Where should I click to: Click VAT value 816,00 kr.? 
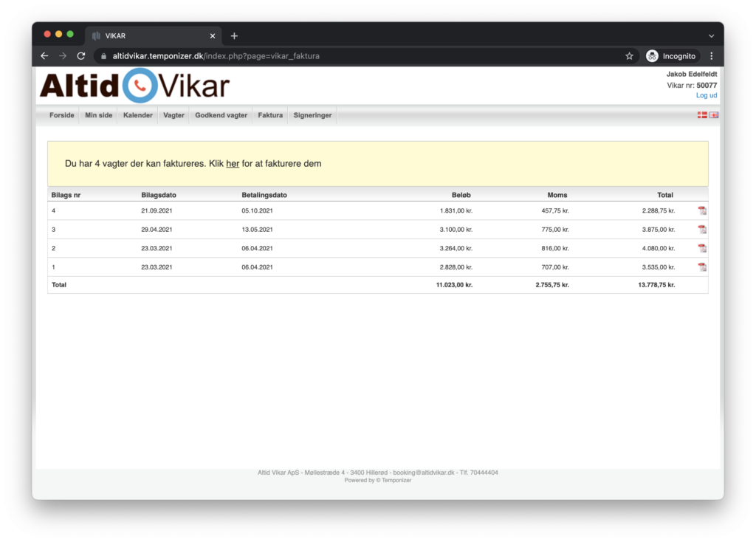point(555,248)
